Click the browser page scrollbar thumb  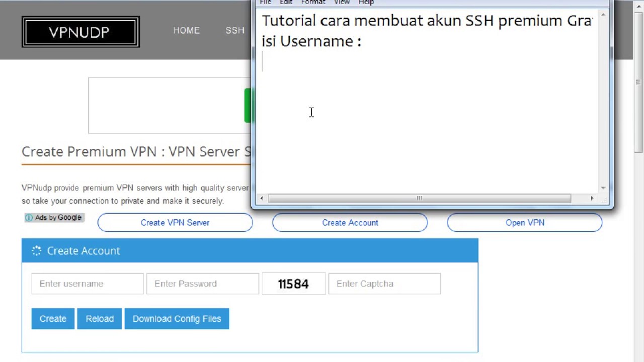tap(638, 83)
